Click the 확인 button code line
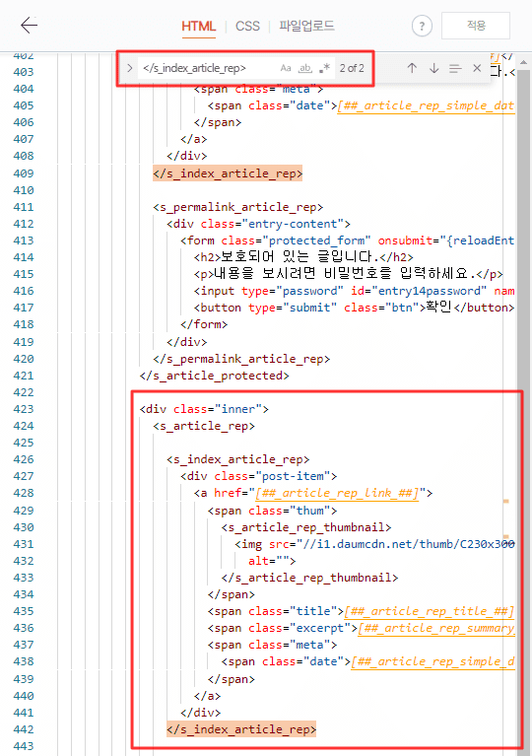Viewport: 532px width, 756px height. [x=355, y=308]
